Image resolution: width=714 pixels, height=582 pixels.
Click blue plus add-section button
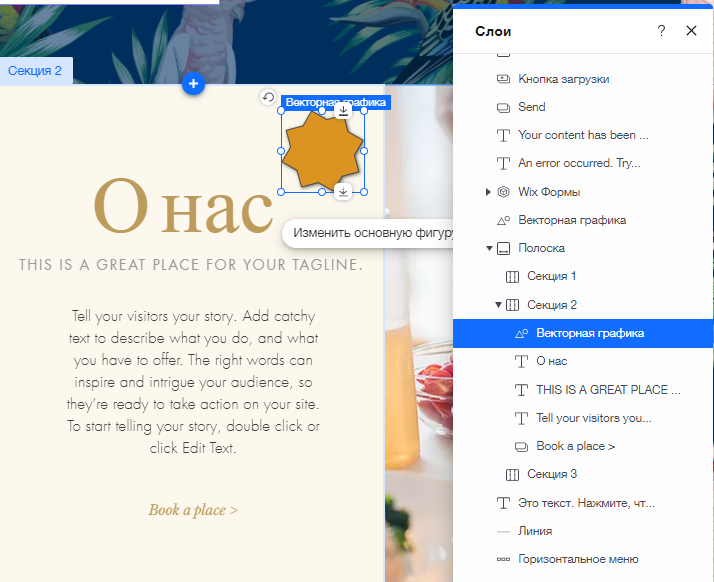[x=193, y=84]
